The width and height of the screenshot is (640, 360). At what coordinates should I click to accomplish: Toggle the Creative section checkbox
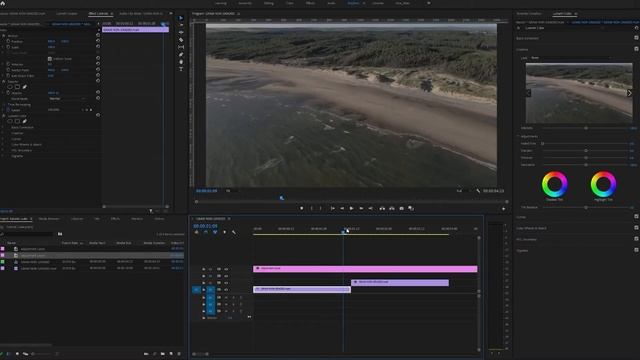(x=636, y=49)
